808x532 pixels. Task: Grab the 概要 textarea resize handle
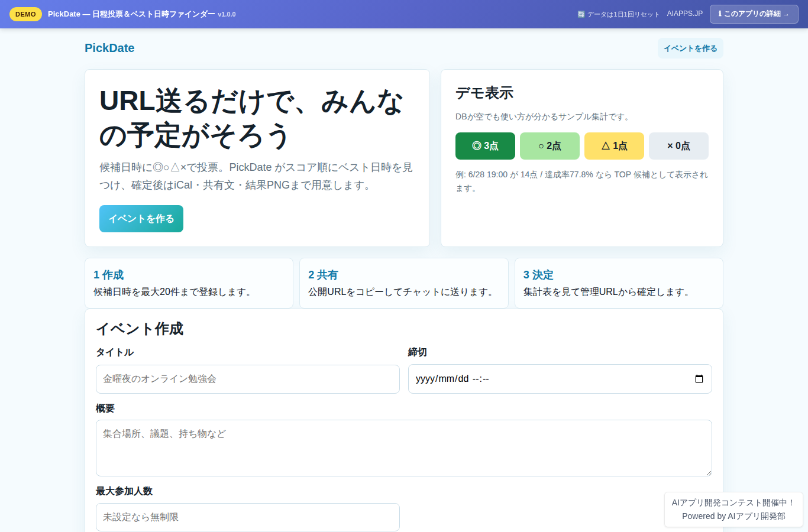click(707, 472)
